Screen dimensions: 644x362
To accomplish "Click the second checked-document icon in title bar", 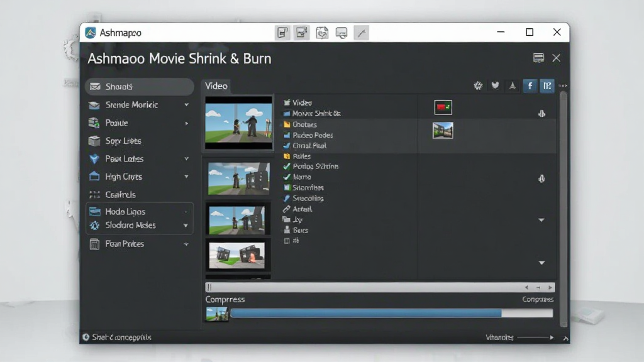I will coord(302,33).
